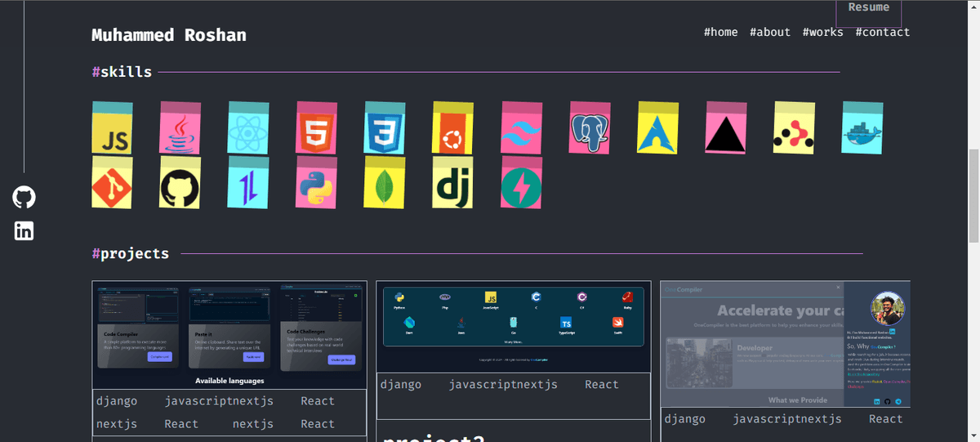Screen dimensions: 980x442
Task: Click javascriptnextjs tag under languages grid project
Action: 503,384
